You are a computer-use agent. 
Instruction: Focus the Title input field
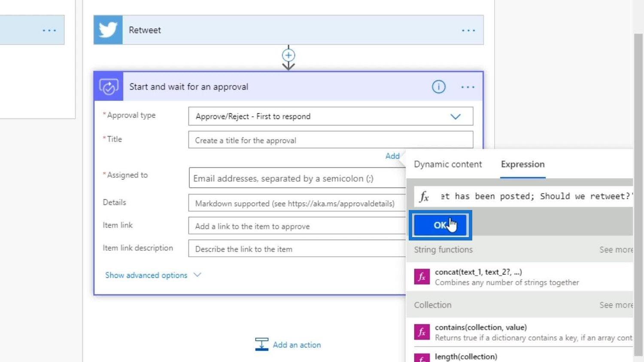(x=331, y=140)
